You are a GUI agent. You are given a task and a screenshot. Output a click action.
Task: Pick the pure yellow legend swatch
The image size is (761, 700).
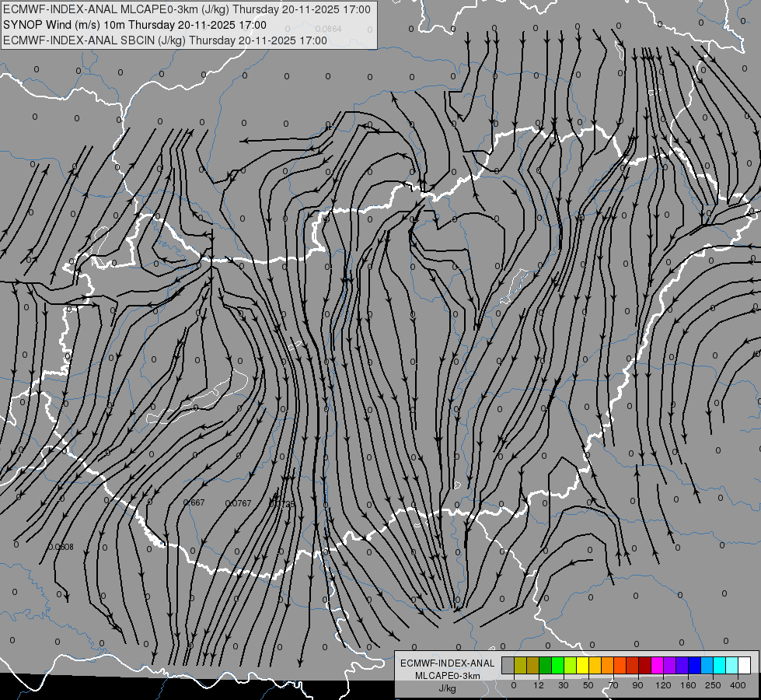tap(582, 665)
